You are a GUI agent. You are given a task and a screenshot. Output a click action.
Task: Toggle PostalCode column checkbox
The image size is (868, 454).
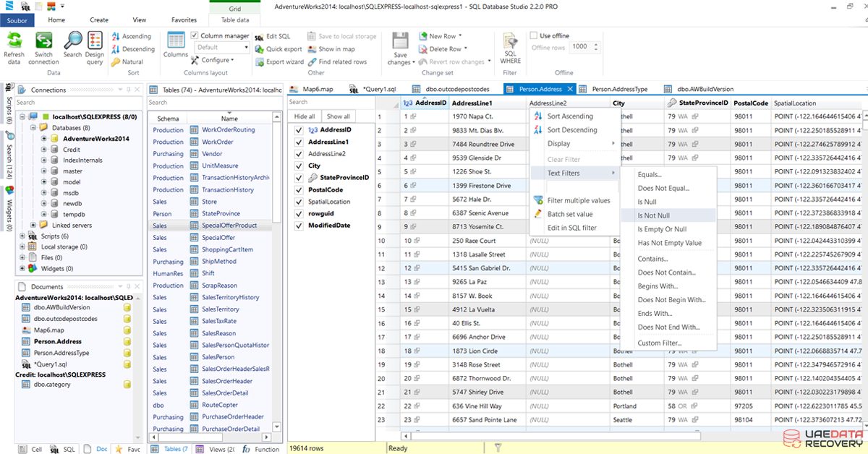click(x=299, y=190)
